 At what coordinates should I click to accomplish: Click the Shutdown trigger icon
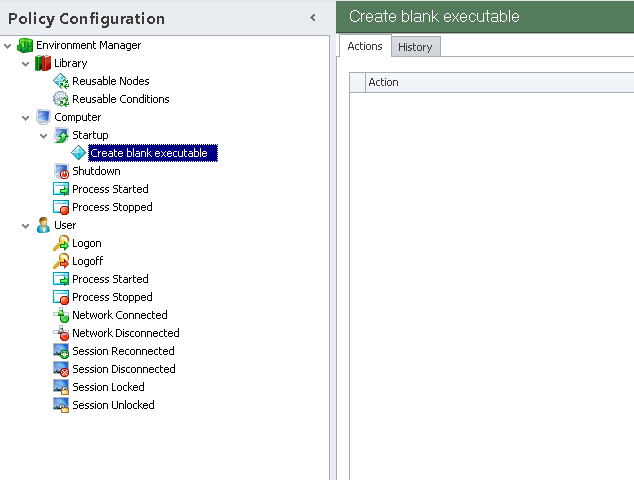click(x=61, y=171)
